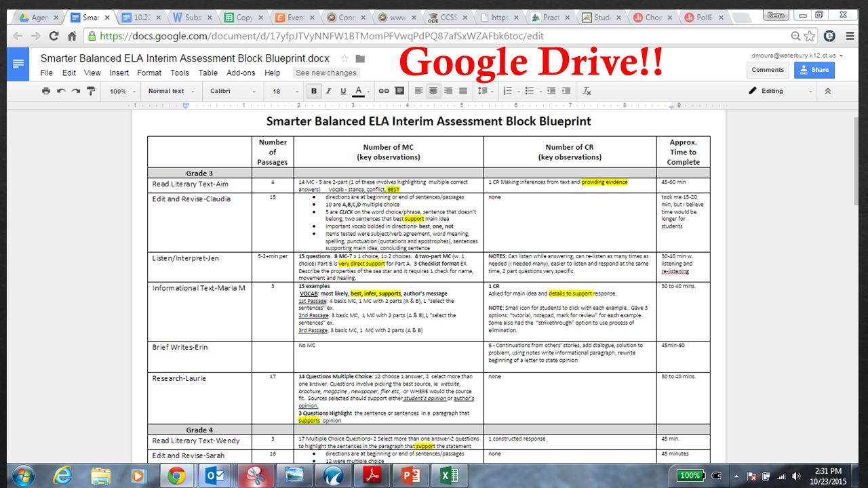This screenshot has width=868, height=488.
Task: Open the Calibri font dropdown
Action: (x=233, y=91)
